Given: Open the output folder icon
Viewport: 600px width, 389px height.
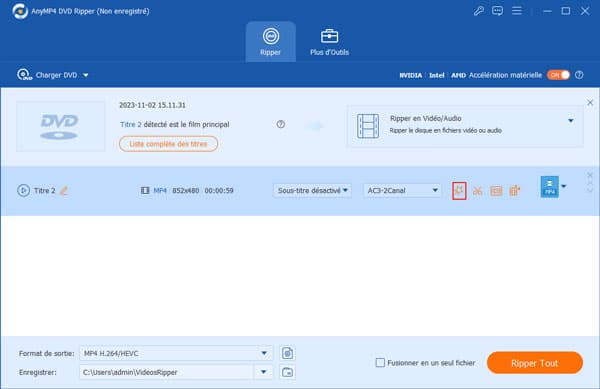Looking at the screenshot, I should click(287, 372).
